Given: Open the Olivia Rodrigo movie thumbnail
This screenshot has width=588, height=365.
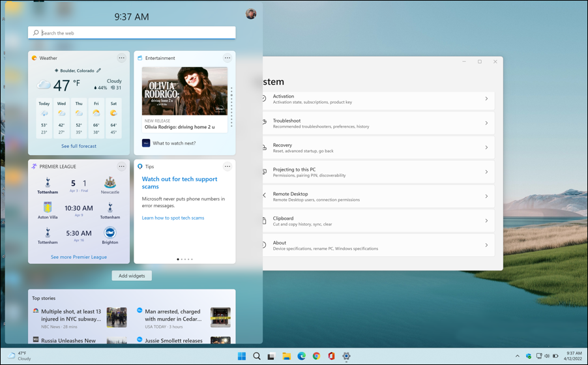Looking at the screenshot, I should click(x=184, y=91).
